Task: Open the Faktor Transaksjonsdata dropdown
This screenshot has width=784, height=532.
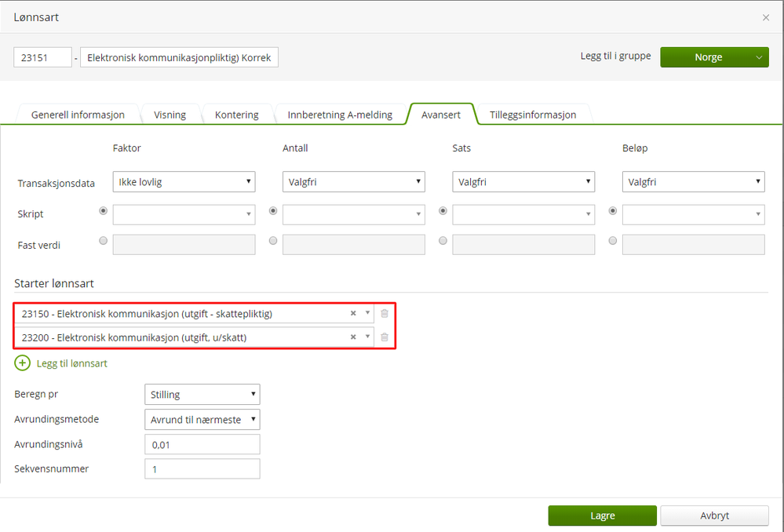Action: pos(184,182)
